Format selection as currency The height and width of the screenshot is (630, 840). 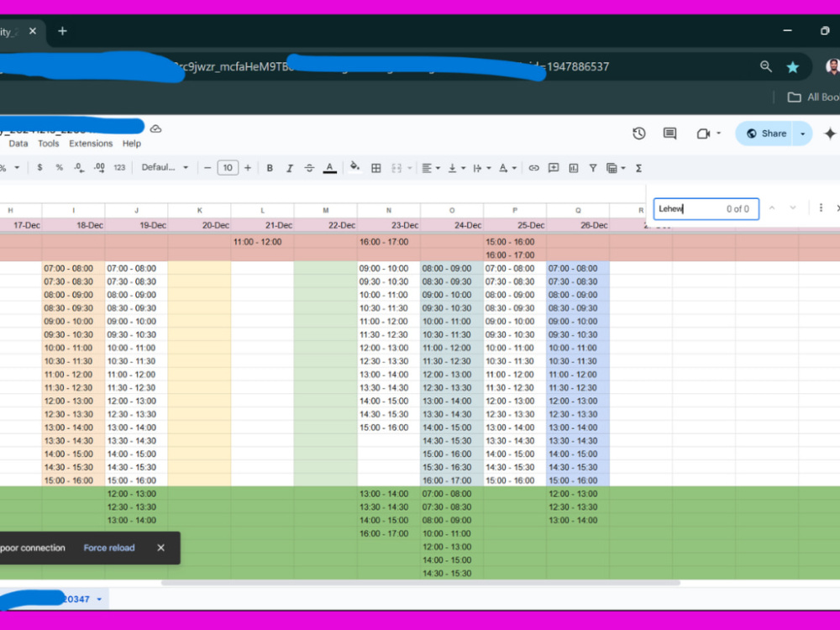(x=39, y=168)
